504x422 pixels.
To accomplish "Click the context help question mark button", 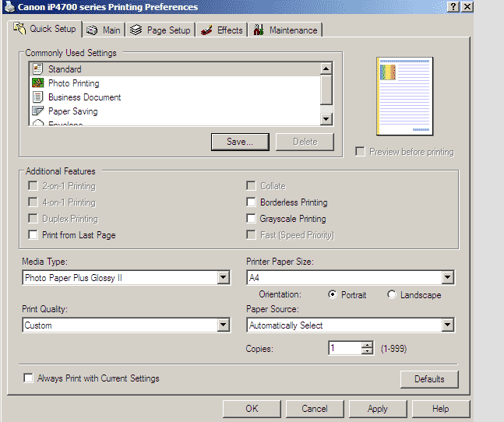I will click(453, 6).
